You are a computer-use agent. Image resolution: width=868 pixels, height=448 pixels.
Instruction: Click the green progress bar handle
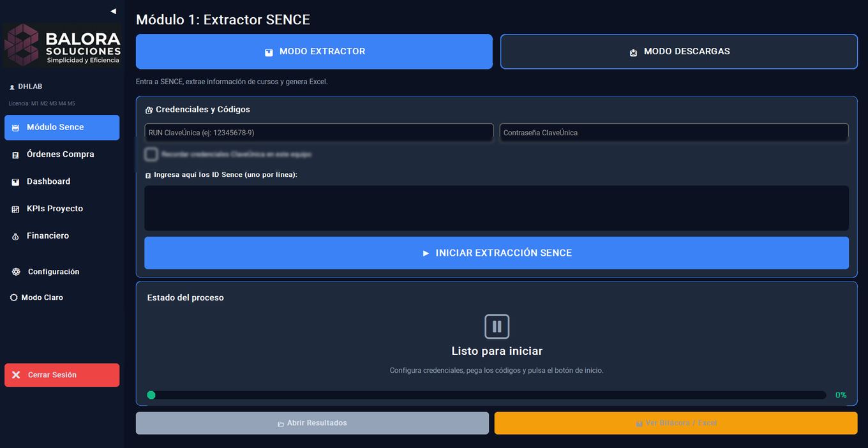(x=151, y=395)
